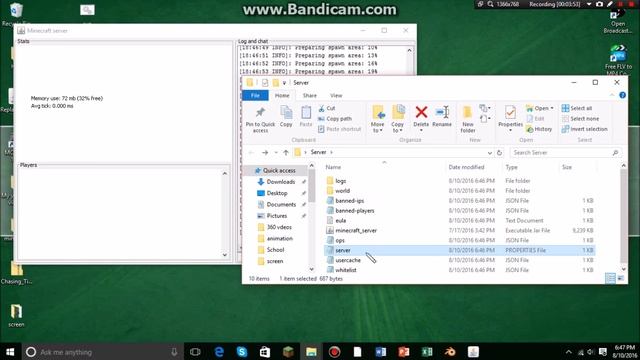Switch to the large icons view layout
Screen dimensions: 640x360
pyautogui.click(x=621, y=278)
